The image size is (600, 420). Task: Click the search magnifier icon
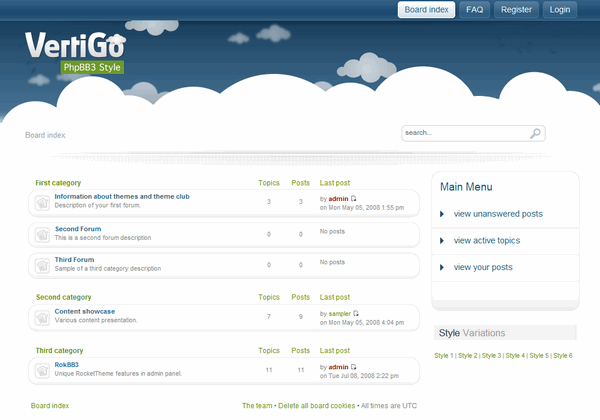click(x=535, y=133)
